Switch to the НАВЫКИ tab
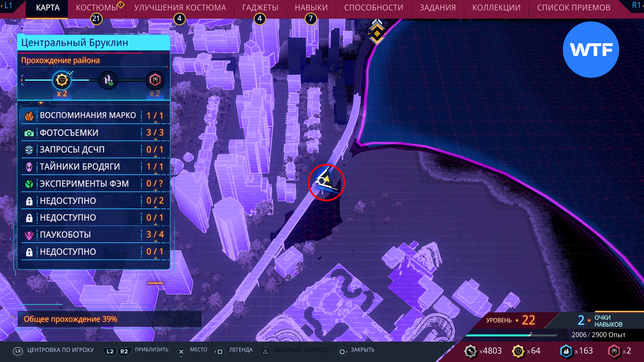The image size is (644, 362). point(311,8)
